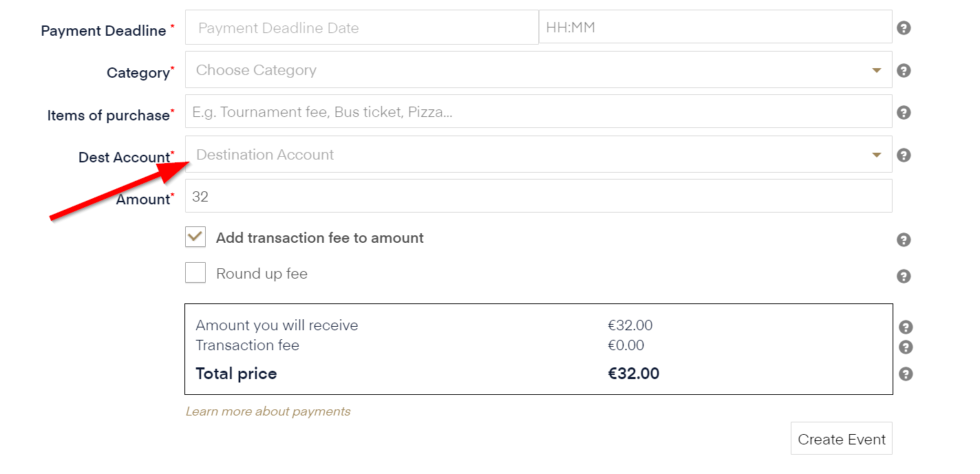
Task: Open help for Round up fee
Action: coord(904,277)
